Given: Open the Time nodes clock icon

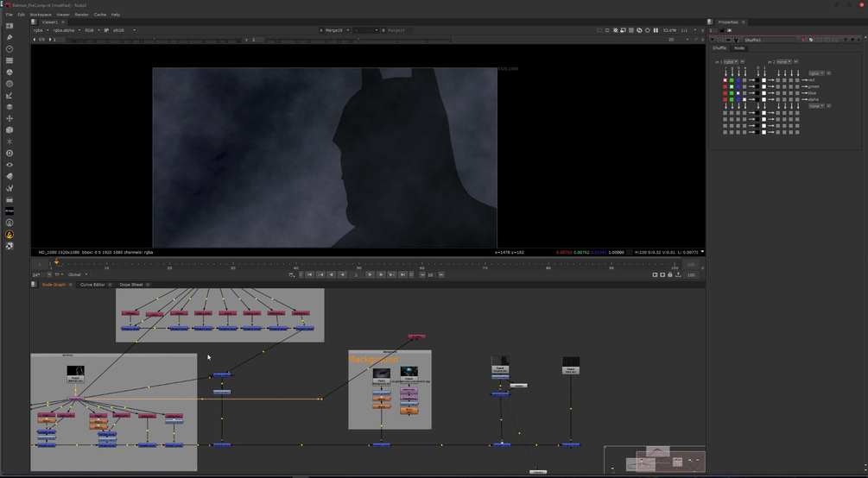Looking at the screenshot, I should [10, 48].
